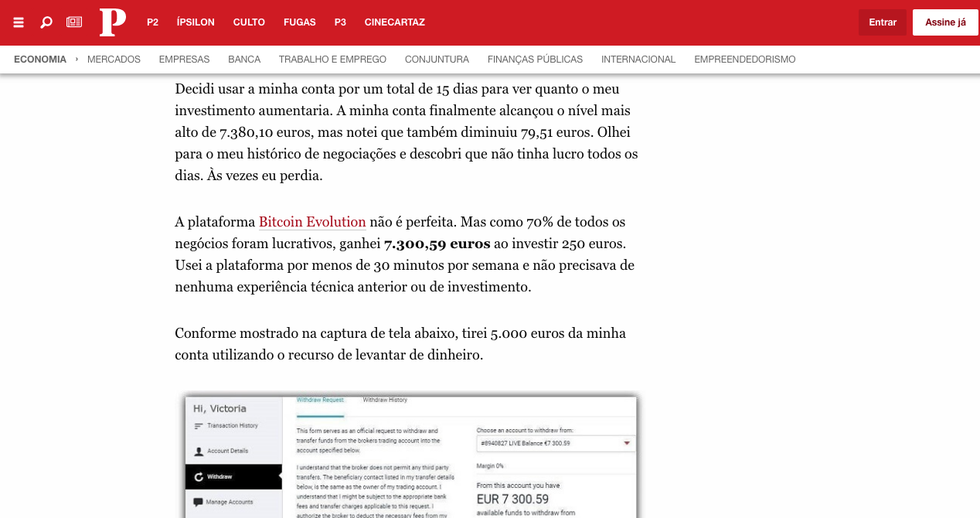Click the Assine já subscribe button
Viewport: 980px width, 518px height.
pos(945,22)
